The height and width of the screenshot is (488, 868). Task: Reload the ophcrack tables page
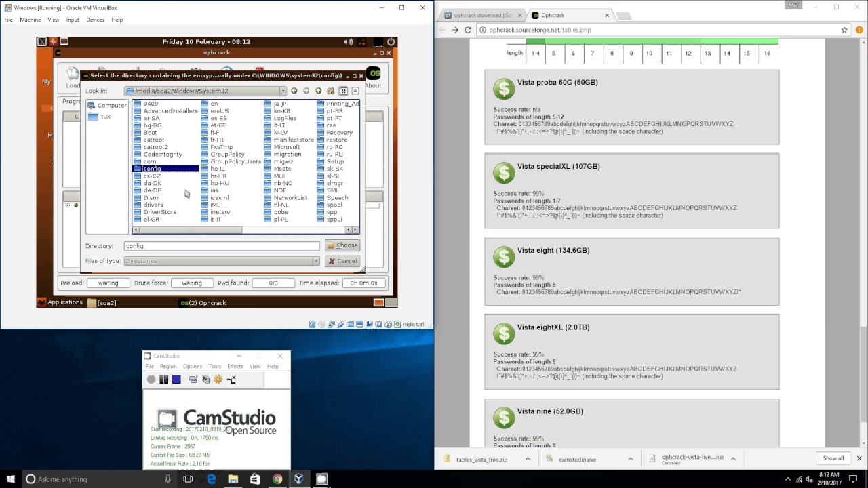click(x=468, y=30)
